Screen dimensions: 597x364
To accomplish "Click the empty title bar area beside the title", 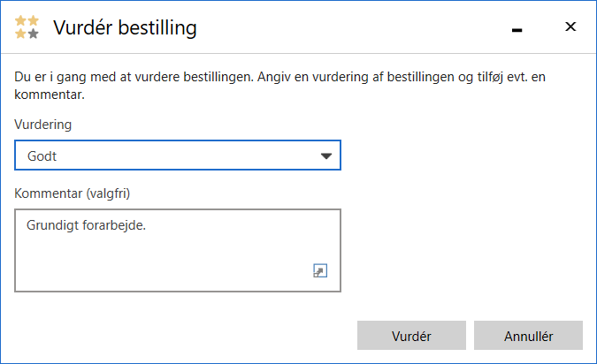I will pyautogui.click(x=354, y=28).
